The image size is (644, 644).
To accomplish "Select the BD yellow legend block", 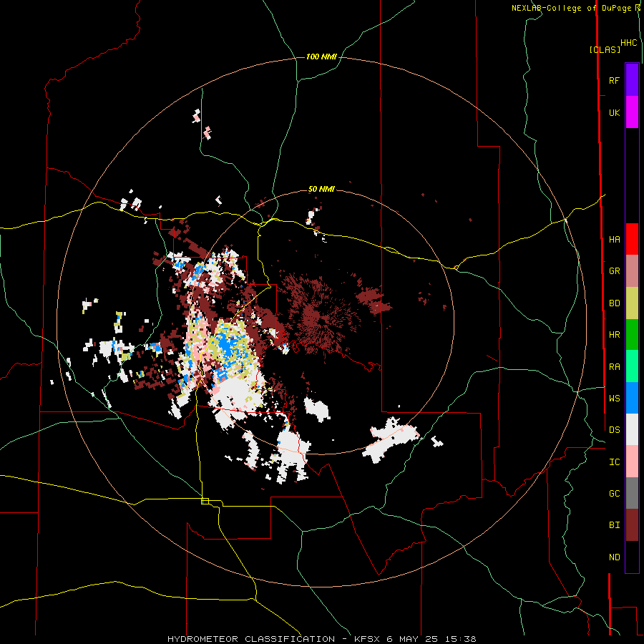I will click(x=632, y=303).
